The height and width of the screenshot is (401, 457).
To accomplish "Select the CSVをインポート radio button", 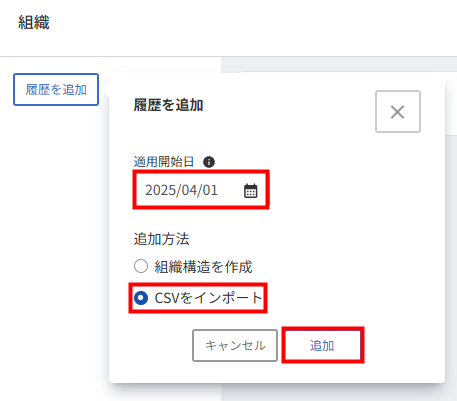I will [141, 298].
